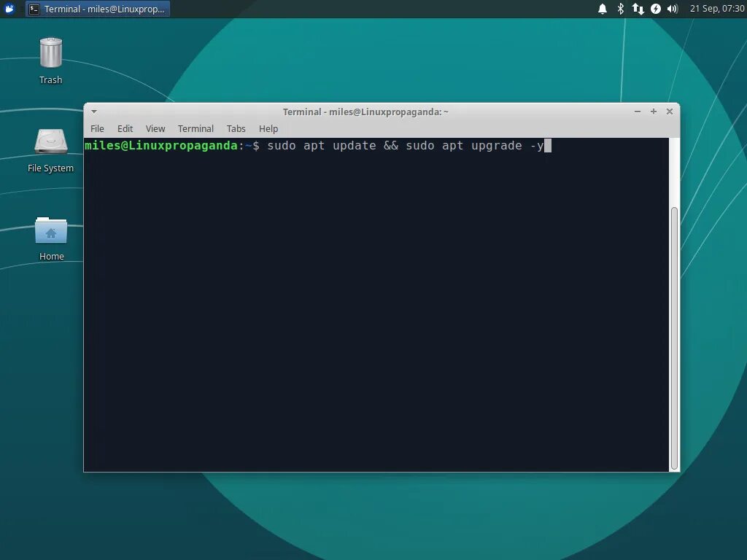Click the Terminal window title bar text
The width and height of the screenshot is (747, 560).
pyautogui.click(x=365, y=112)
